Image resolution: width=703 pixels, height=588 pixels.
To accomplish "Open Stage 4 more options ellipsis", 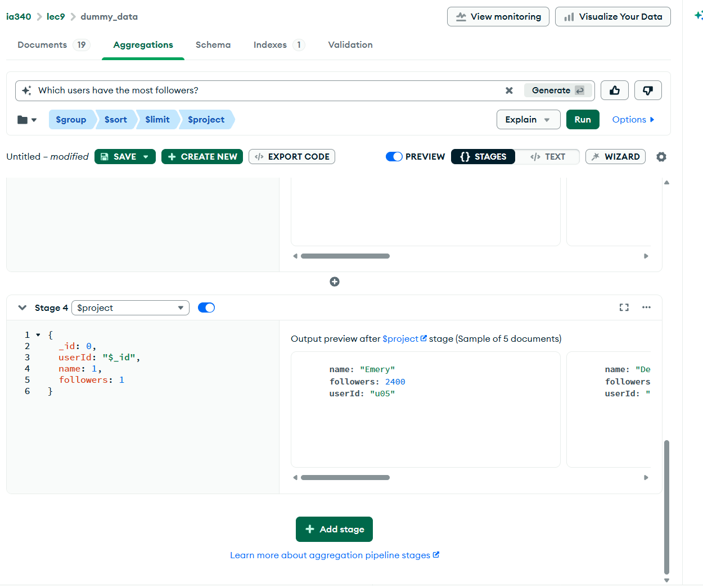I will pyautogui.click(x=646, y=307).
